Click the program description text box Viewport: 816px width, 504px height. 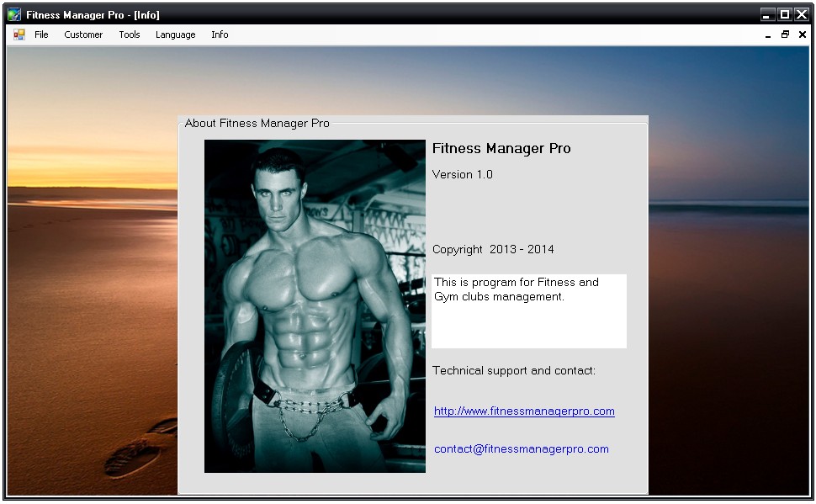(529, 310)
